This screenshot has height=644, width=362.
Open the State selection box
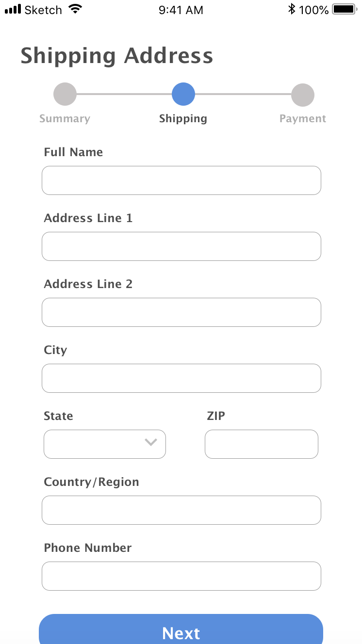(97, 444)
